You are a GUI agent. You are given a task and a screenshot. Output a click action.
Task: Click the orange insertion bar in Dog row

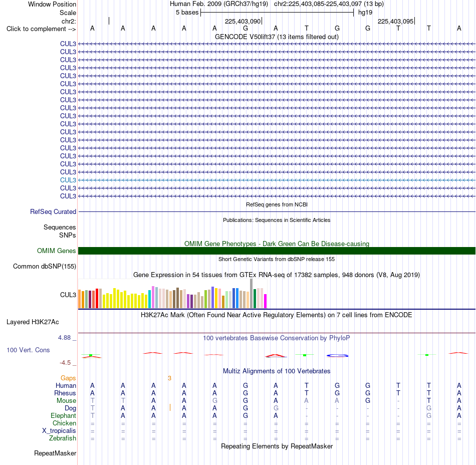click(170, 408)
